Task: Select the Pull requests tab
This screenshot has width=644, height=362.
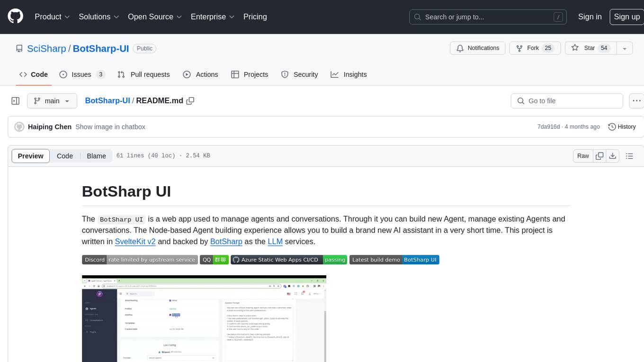Action: [x=143, y=74]
